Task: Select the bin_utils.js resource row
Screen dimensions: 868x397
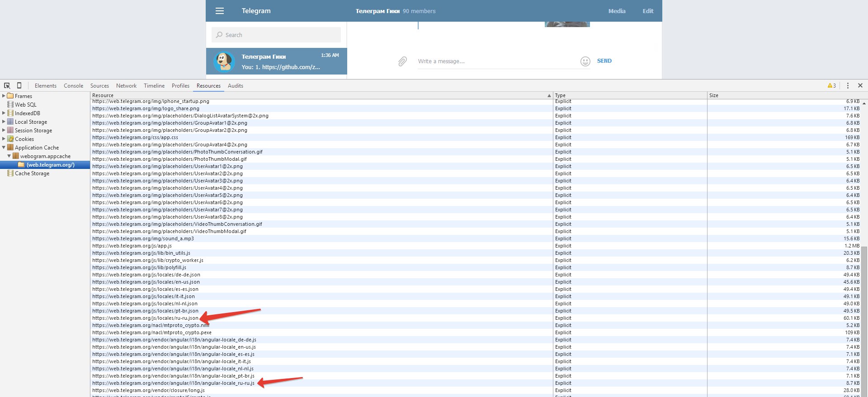Action: point(476,253)
